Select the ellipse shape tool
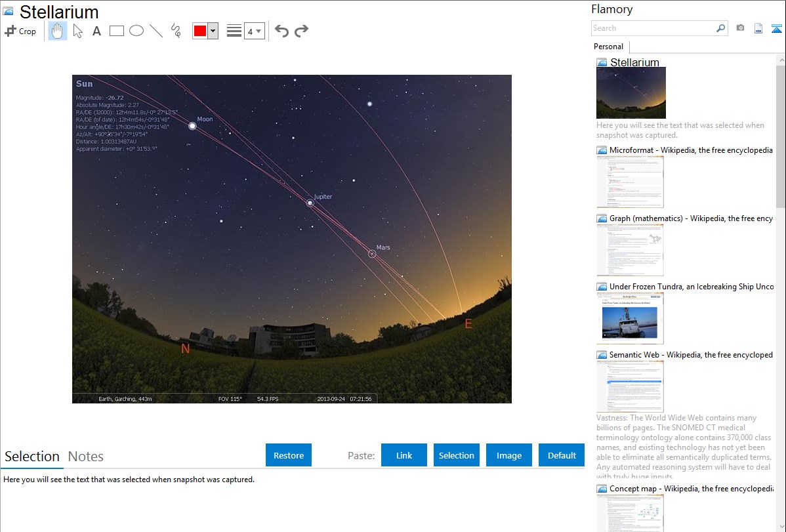 click(x=136, y=31)
